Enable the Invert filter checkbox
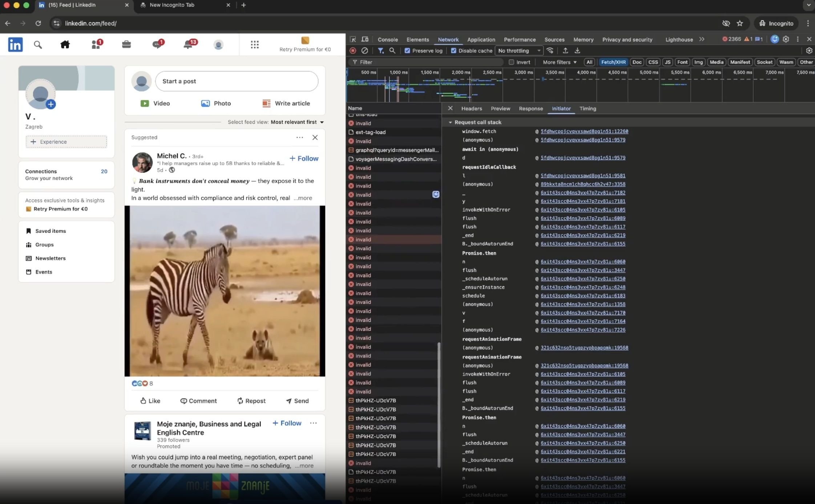The image size is (815, 504). coord(511,62)
